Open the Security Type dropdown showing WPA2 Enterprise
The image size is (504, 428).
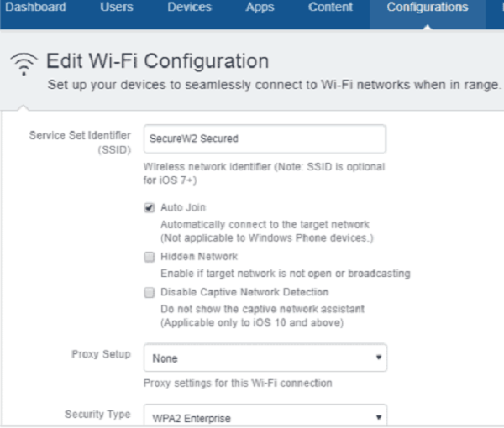(265, 417)
